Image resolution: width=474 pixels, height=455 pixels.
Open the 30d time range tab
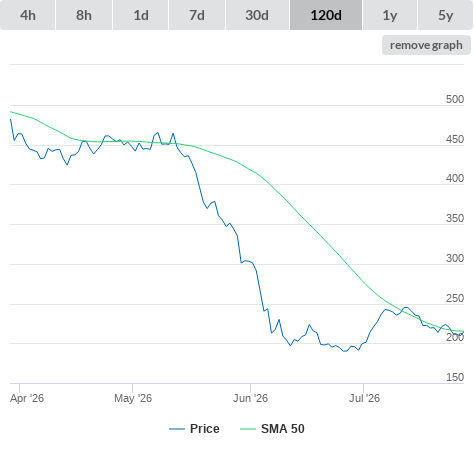257,15
